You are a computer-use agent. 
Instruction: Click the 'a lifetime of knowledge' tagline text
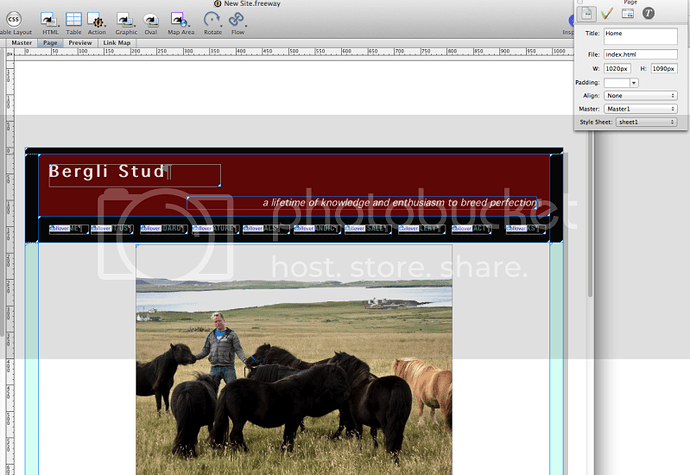tap(400, 203)
